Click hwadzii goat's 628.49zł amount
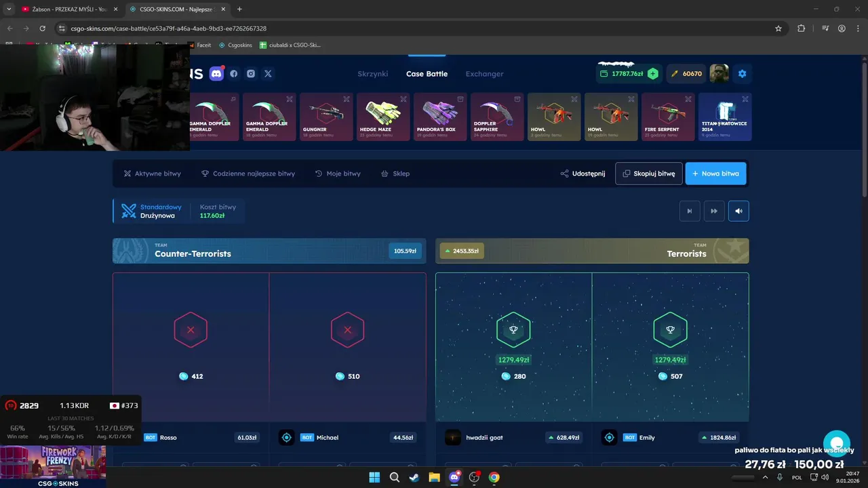This screenshot has width=868, height=488. point(564,438)
